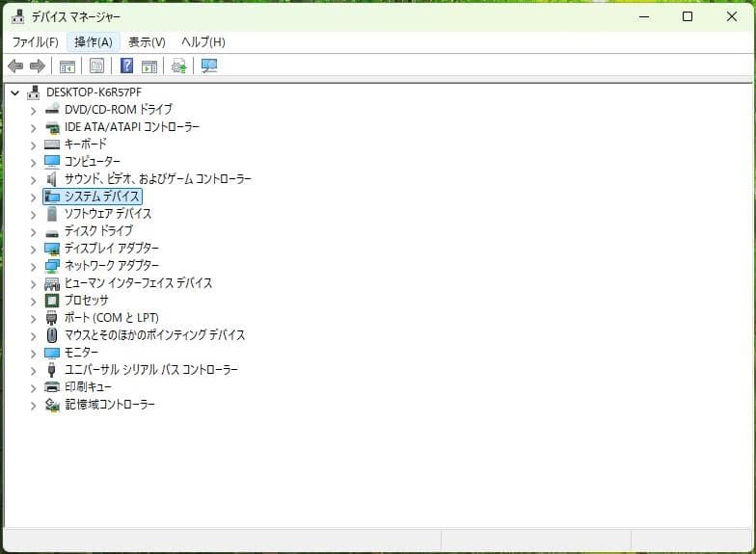Expand the IDE ATA/ATAPI コントローラー node
Viewport: 756px width, 554px height.
(x=33, y=128)
